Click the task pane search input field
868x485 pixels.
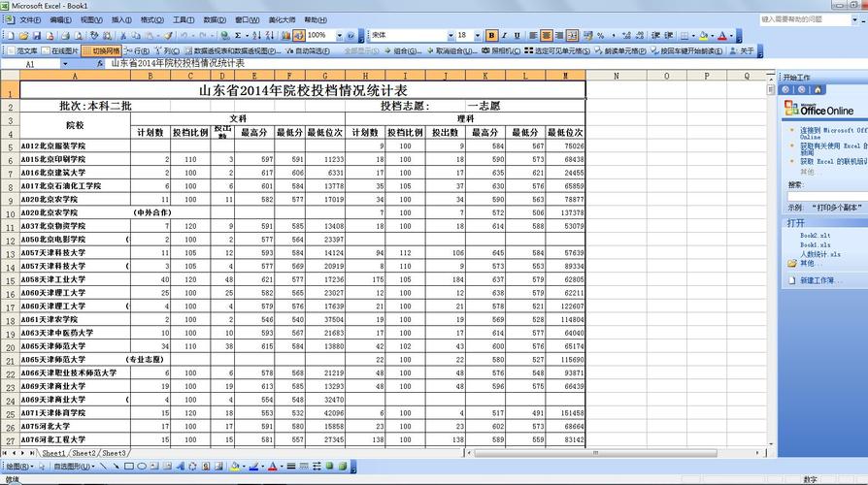point(827,196)
